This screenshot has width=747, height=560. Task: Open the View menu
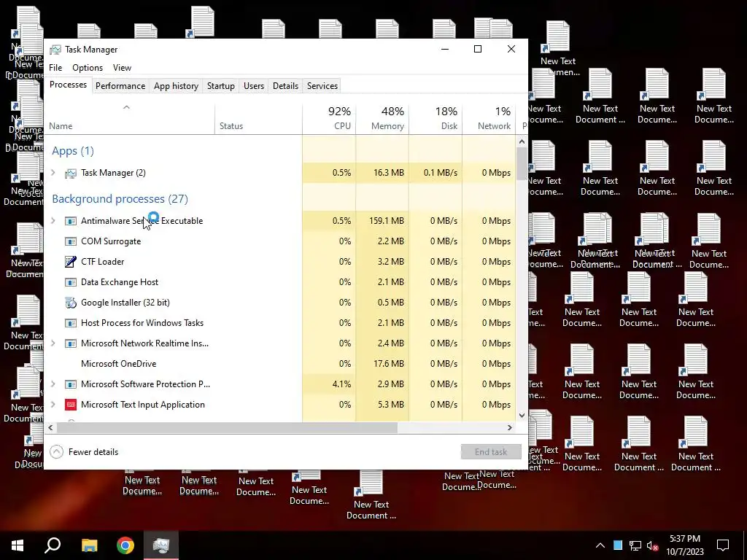point(122,68)
